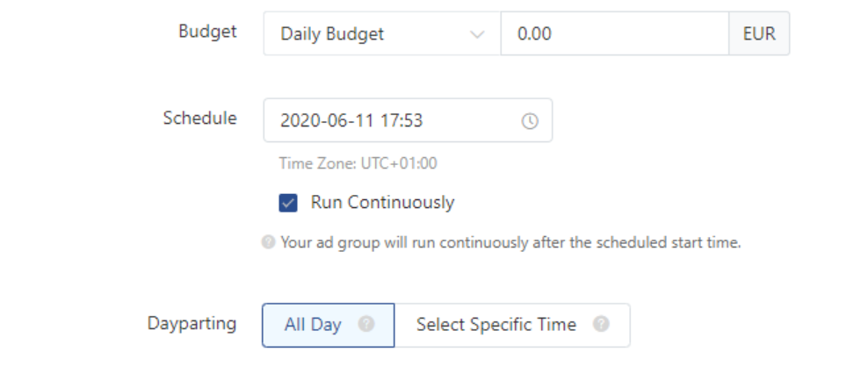Screen dimensions: 868x381
Task: Click the Budget field label
Action: click(207, 32)
